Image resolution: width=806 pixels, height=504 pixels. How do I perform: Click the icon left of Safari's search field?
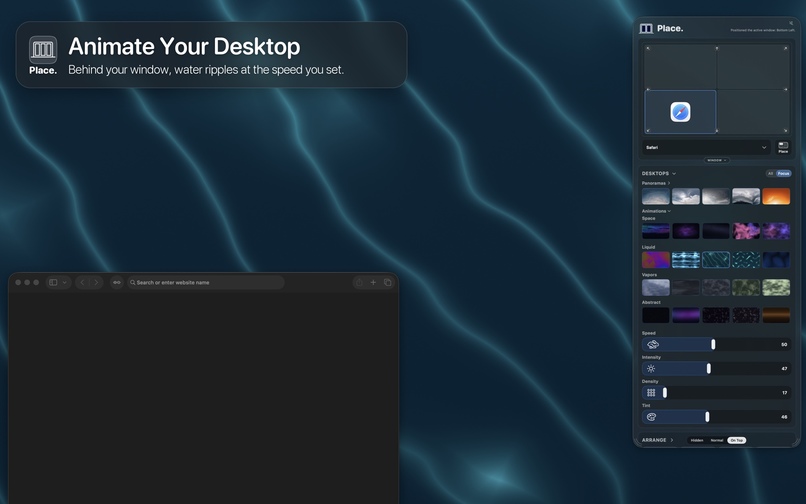tap(117, 282)
